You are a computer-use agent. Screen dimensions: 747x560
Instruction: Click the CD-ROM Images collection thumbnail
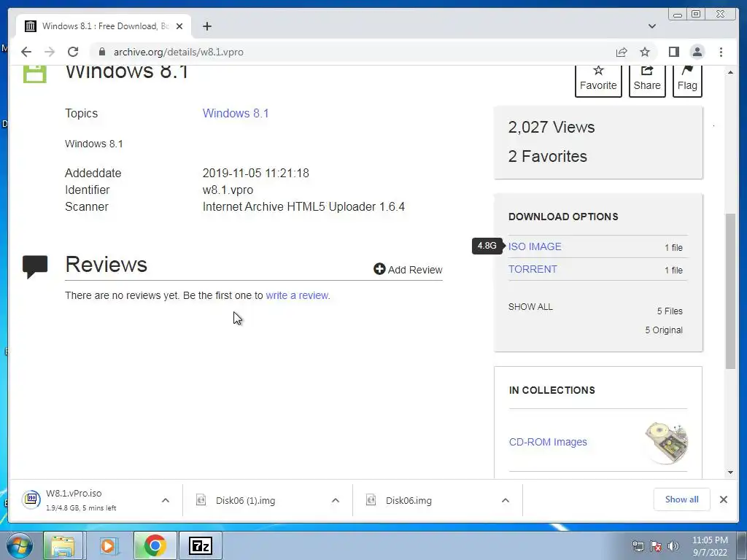(667, 443)
